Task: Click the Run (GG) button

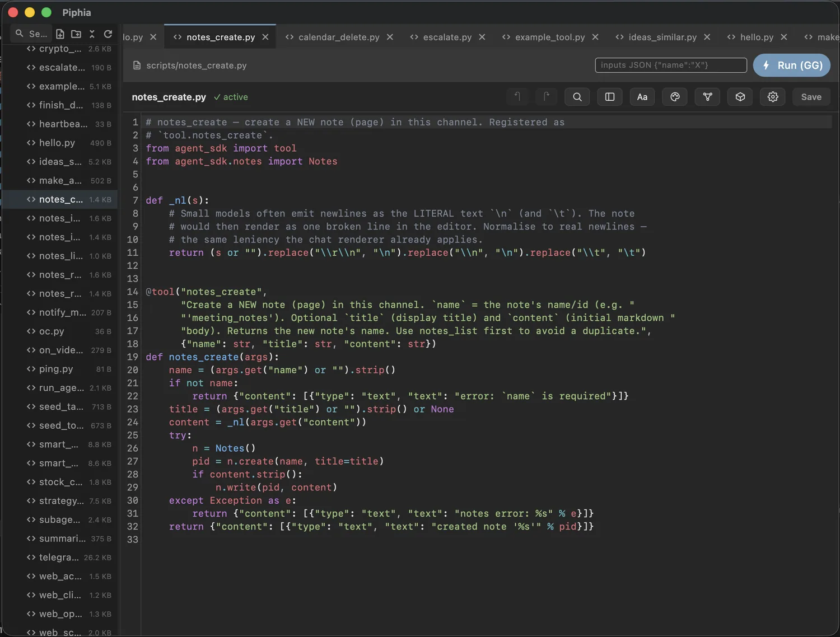Action: (792, 65)
